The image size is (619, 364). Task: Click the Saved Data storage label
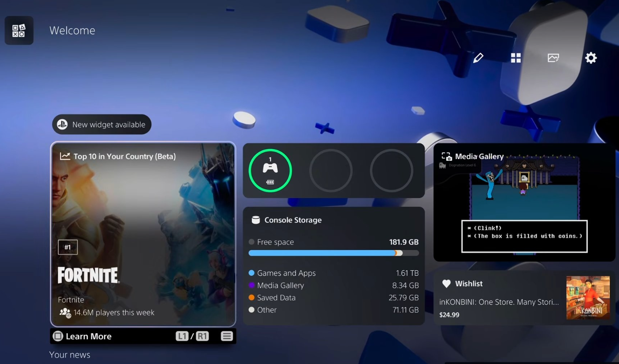276,298
